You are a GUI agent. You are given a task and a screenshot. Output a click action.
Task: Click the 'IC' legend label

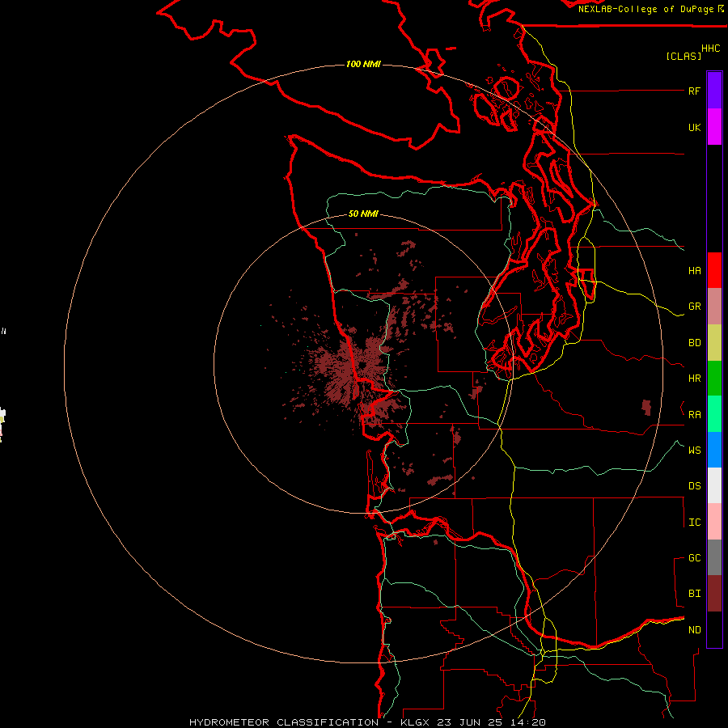(x=694, y=523)
